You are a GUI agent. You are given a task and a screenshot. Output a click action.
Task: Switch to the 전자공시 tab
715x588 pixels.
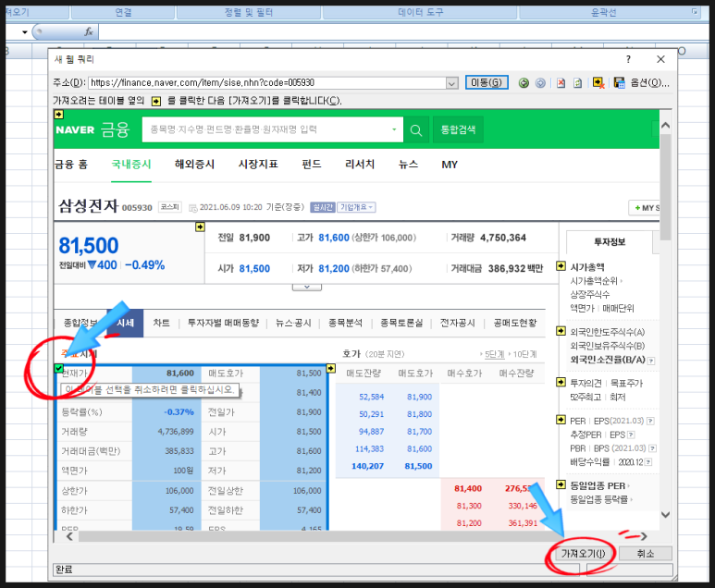click(457, 324)
